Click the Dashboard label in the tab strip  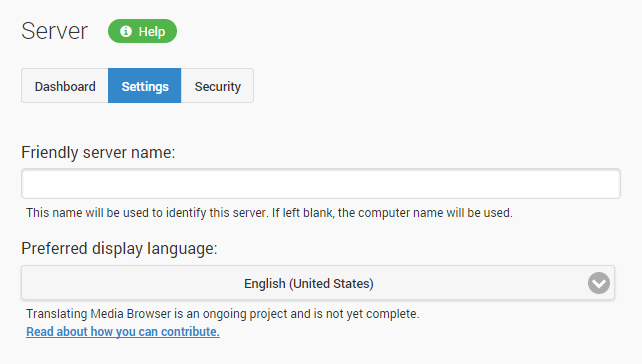[65, 86]
